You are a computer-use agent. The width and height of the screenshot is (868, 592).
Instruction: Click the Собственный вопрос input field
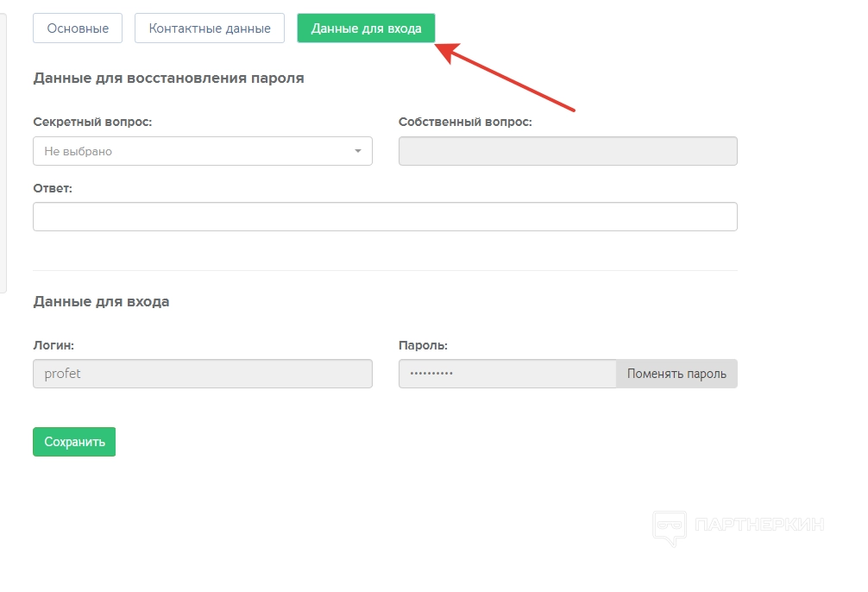[568, 151]
